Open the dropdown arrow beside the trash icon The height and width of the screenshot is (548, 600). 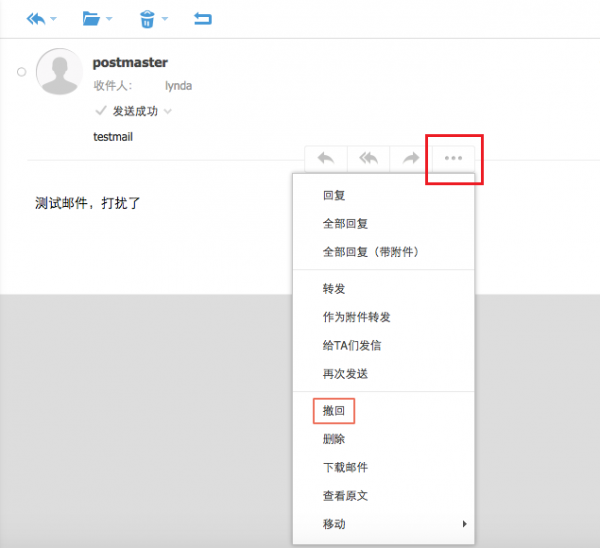click(164, 19)
